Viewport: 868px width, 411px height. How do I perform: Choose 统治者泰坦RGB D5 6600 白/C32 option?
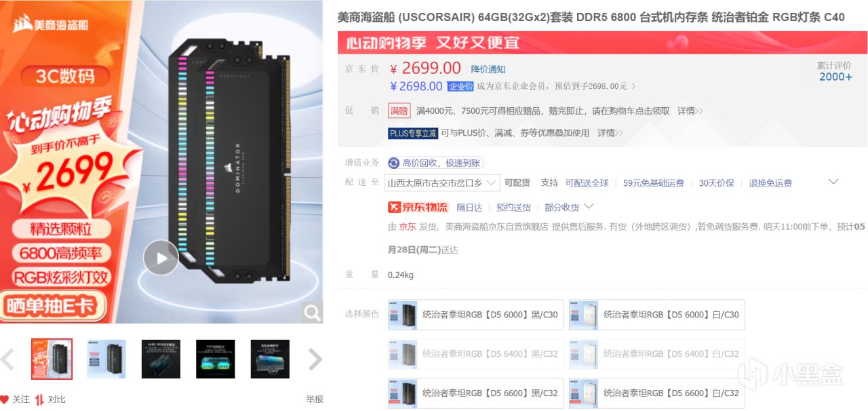tap(657, 393)
